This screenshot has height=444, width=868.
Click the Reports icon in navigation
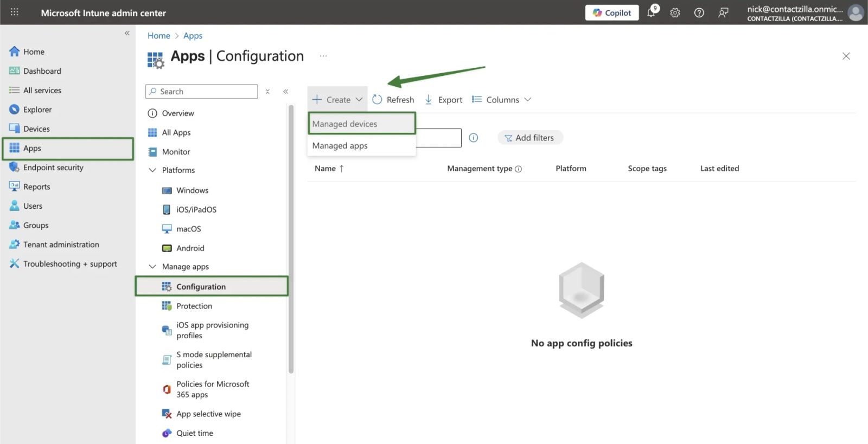pos(14,186)
